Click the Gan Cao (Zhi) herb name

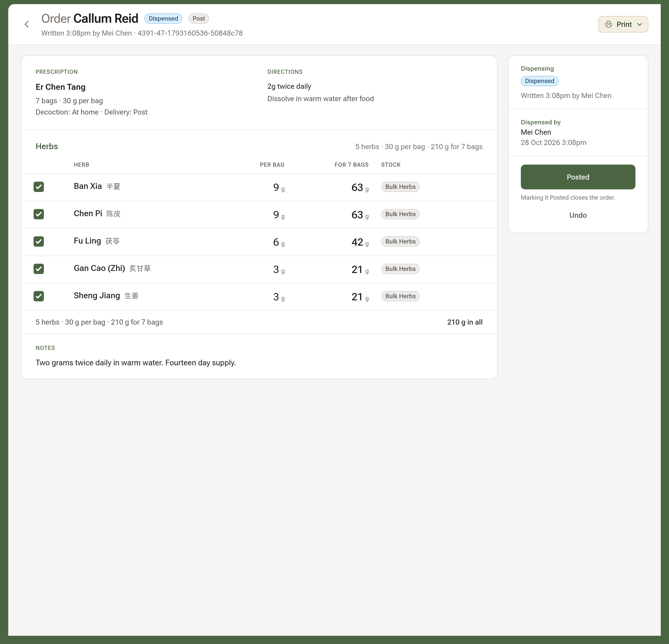click(x=99, y=268)
